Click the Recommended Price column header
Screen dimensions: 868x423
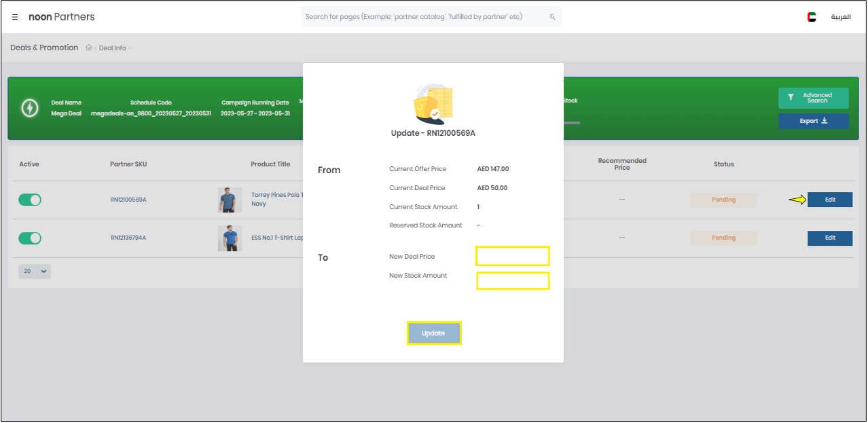pyautogui.click(x=622, y=164)
